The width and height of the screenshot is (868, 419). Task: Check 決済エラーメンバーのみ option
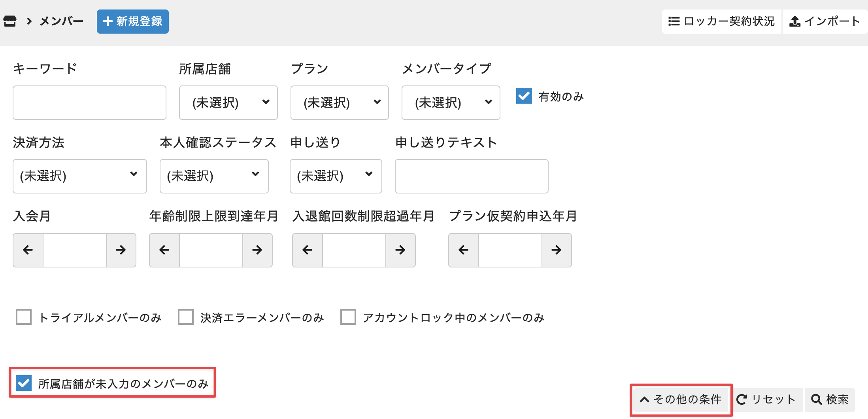[x=186, y=317]
